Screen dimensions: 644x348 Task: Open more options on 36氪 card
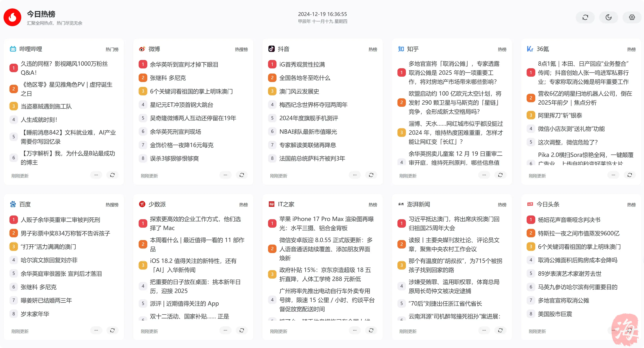(x=613, y=175)
